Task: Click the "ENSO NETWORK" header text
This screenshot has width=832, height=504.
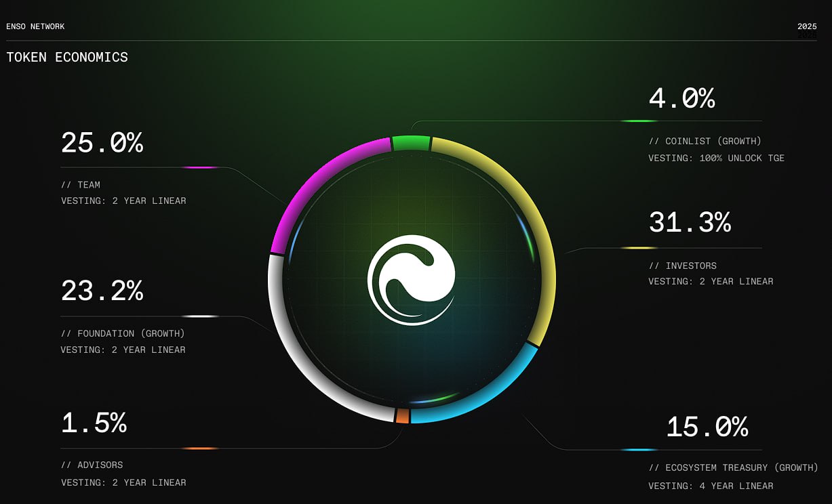Action: point(35,26)
